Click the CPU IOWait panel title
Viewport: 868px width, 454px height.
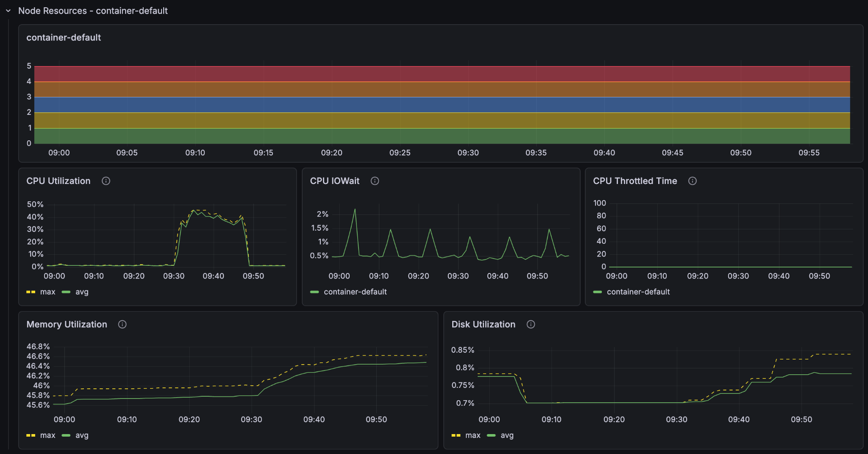[334, 181]
